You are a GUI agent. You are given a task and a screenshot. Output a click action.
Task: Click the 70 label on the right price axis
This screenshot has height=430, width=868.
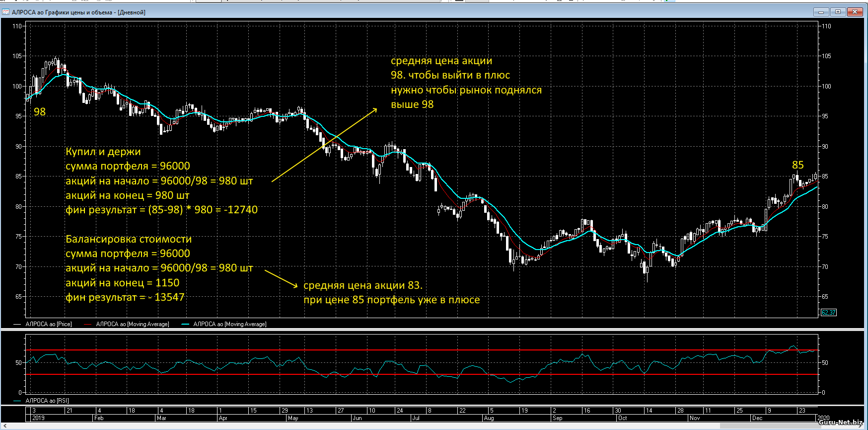[x=825, y=267]
